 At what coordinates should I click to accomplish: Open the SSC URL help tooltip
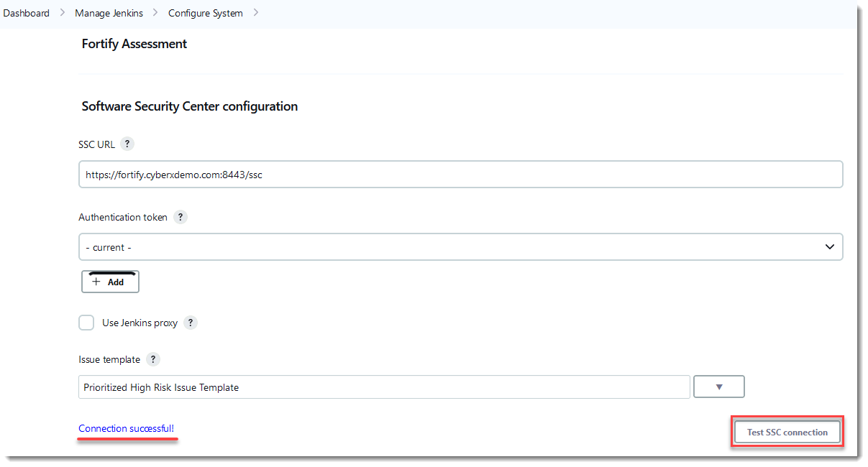[127, 144]
